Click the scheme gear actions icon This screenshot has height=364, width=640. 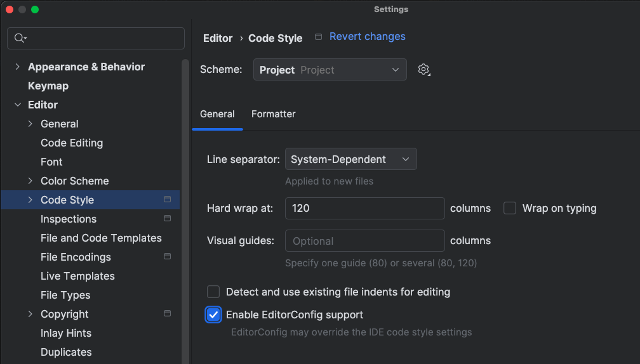tap(424, 70)
